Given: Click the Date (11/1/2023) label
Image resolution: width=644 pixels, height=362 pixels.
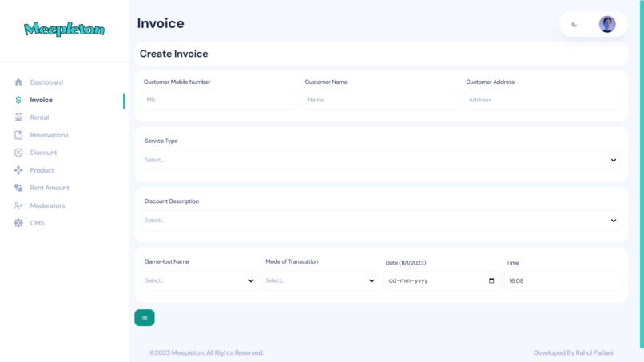Looking at the screenshot, I should pyautogui.click(x=405, y=263).
